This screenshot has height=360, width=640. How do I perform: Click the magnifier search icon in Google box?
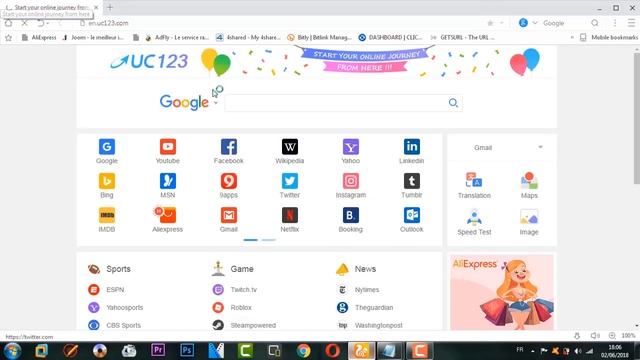coord(453,103)
